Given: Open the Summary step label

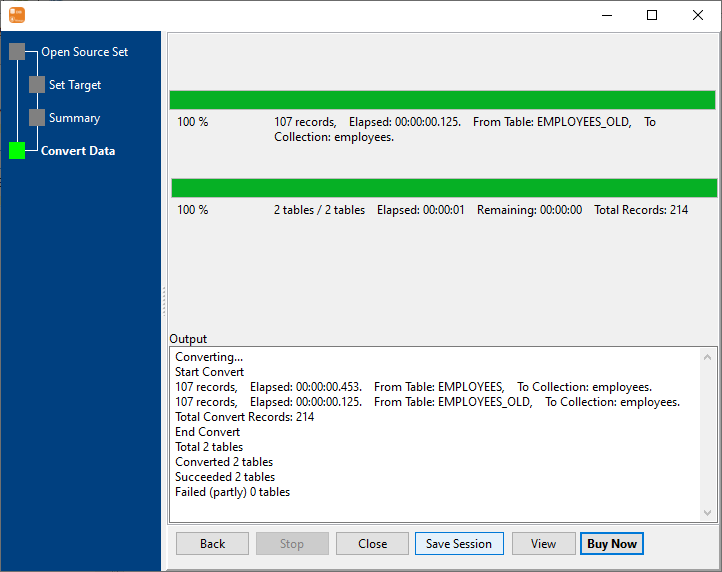Looking at the screenshot, I should point(74,118).
